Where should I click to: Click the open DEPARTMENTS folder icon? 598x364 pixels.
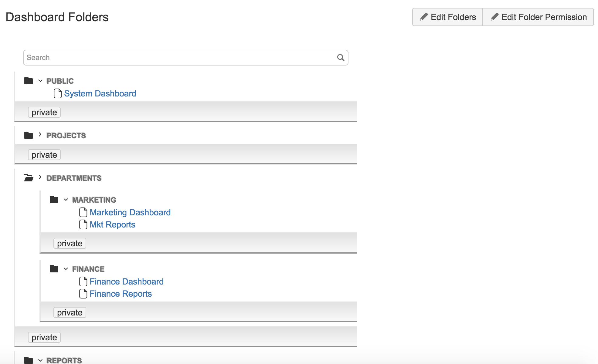[x=29, y=178]
